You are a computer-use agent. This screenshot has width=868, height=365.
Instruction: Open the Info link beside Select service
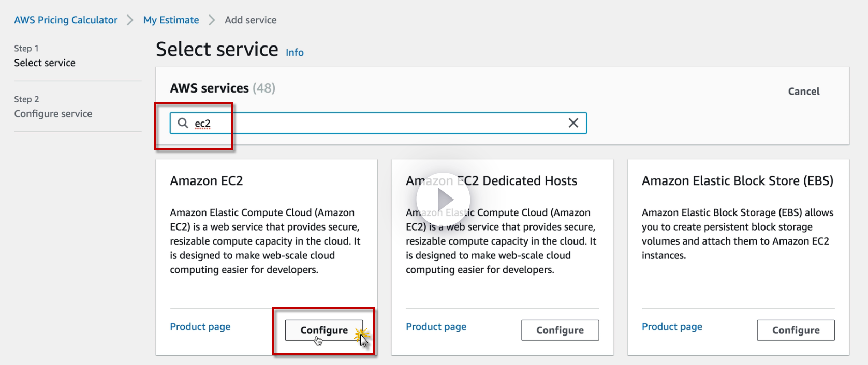pos(295,53)
